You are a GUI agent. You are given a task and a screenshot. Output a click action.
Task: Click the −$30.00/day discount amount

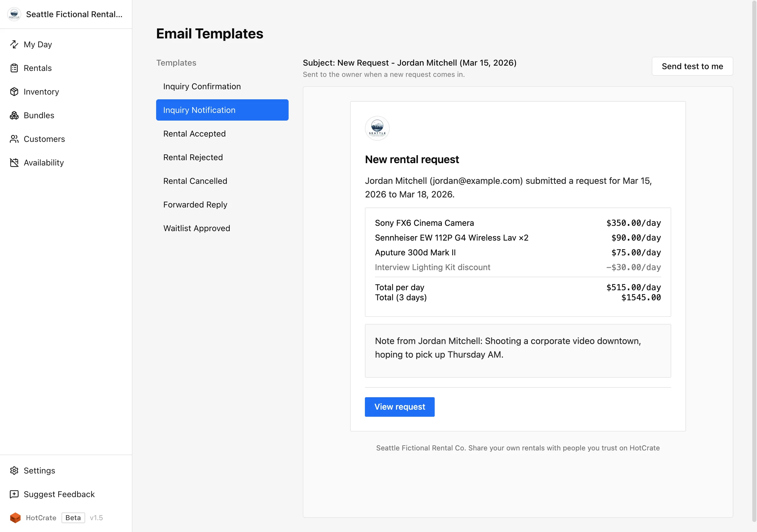[633, 267]
